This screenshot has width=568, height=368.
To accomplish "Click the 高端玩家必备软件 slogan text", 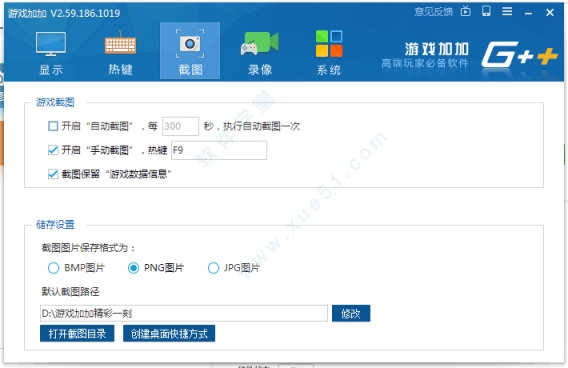I will (425, 63).
